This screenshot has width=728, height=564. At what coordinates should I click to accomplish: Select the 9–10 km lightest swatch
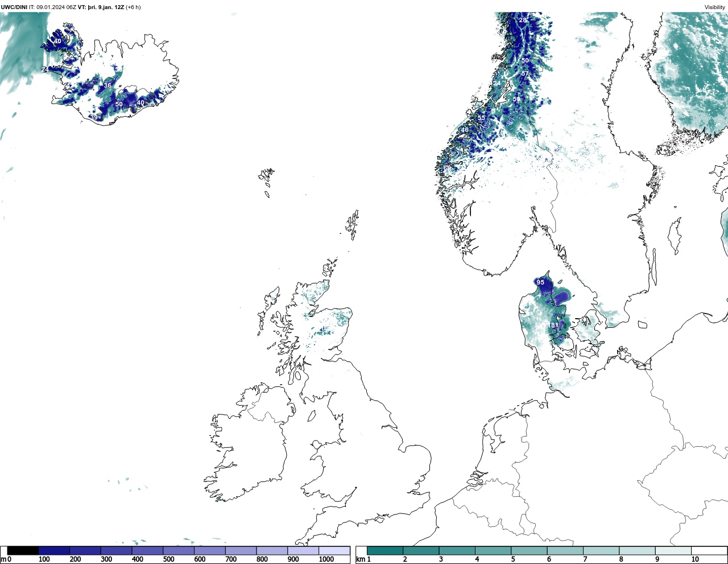673,551
